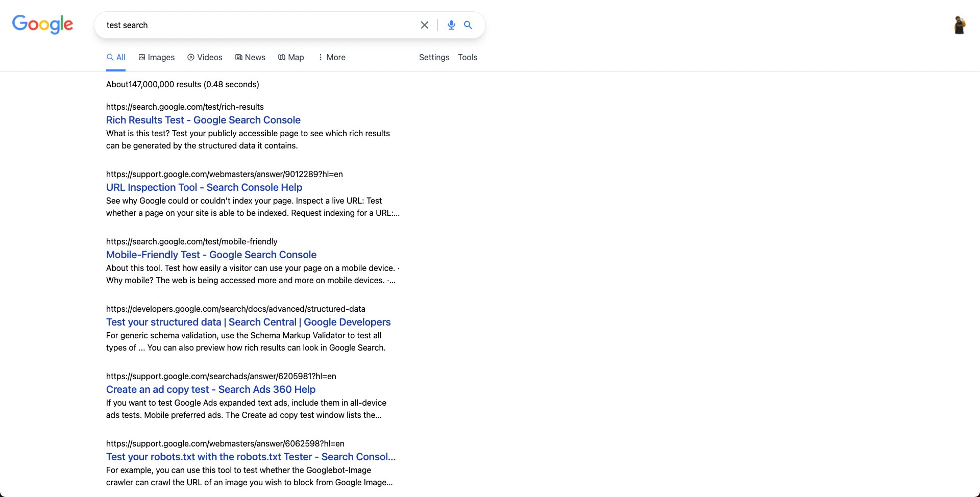Open search Tools

(x=468, y=57)
